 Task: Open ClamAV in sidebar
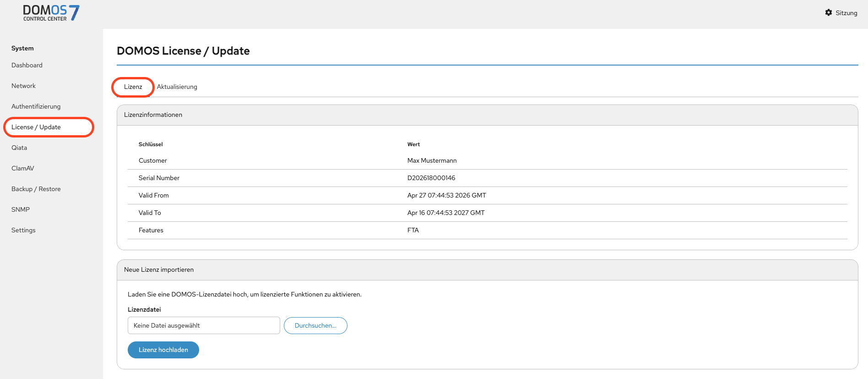pos(23,168)
